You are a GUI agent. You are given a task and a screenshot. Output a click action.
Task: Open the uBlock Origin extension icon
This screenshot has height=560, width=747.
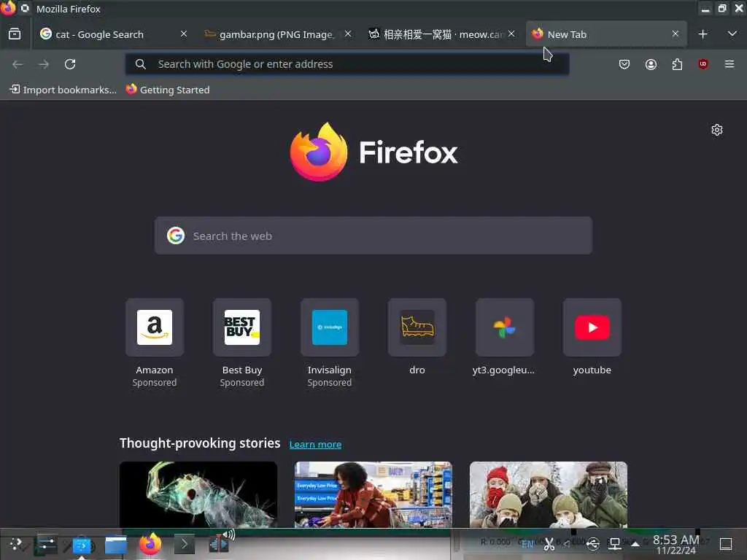[x=703, y=64]
